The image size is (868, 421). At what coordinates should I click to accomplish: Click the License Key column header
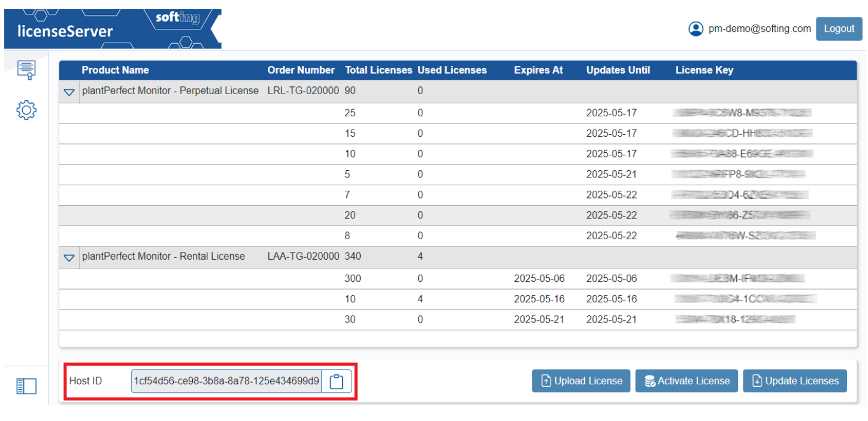pyautogui.click(x=704, y=70)
